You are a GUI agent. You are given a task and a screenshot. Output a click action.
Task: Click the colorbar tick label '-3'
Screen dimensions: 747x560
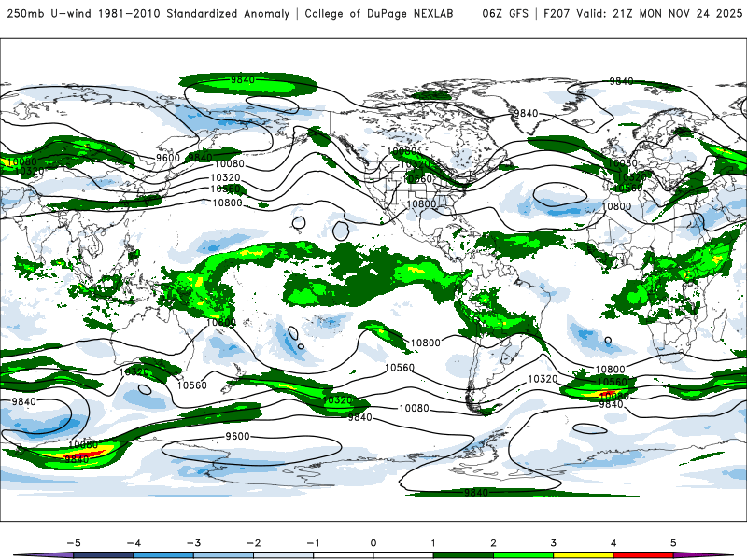(193, 543)
